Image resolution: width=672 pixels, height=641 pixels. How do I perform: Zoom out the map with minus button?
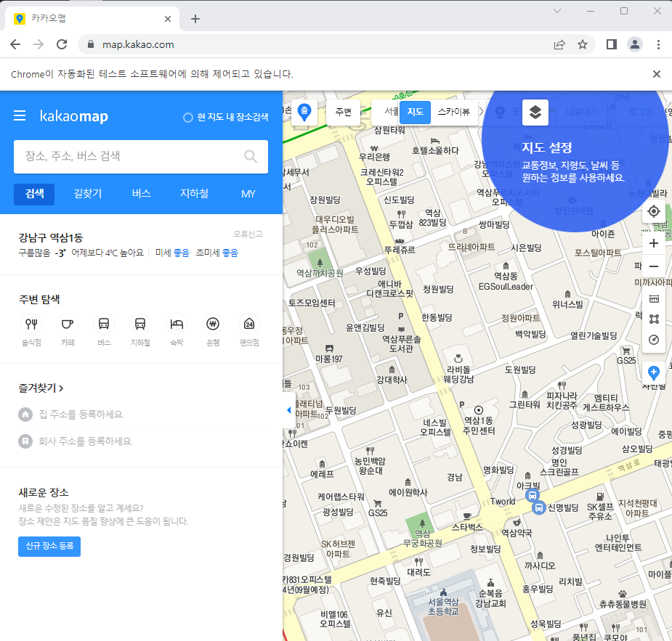tap(654, 266)
